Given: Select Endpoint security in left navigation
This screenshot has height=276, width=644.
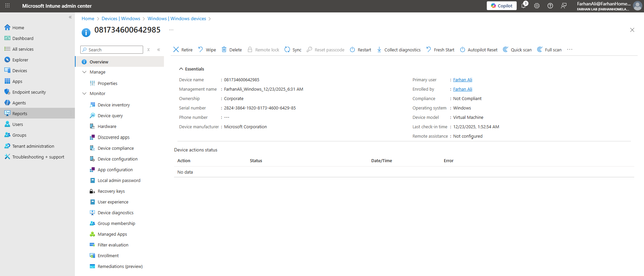Looking at the screenshot, I should point(29,92).
